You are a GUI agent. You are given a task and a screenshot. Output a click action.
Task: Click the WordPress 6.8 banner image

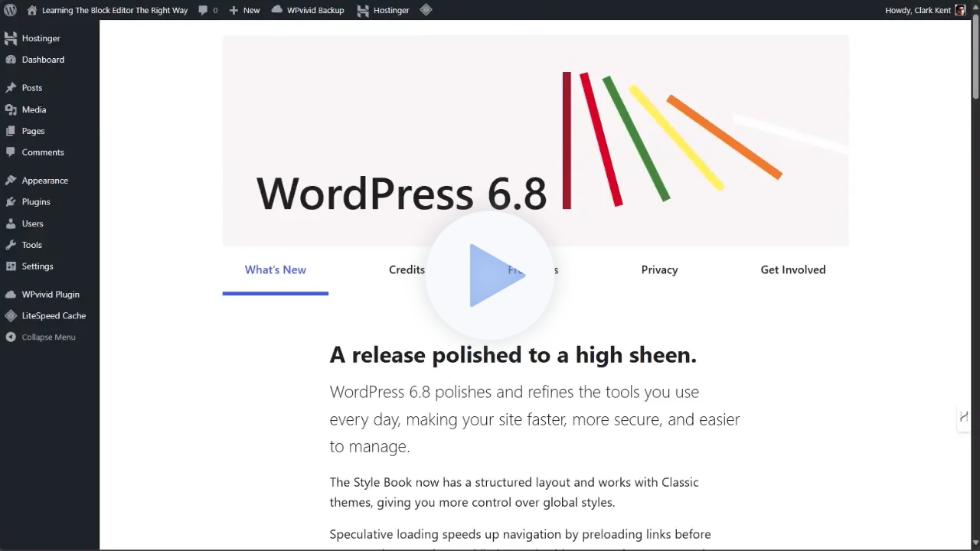536,141
